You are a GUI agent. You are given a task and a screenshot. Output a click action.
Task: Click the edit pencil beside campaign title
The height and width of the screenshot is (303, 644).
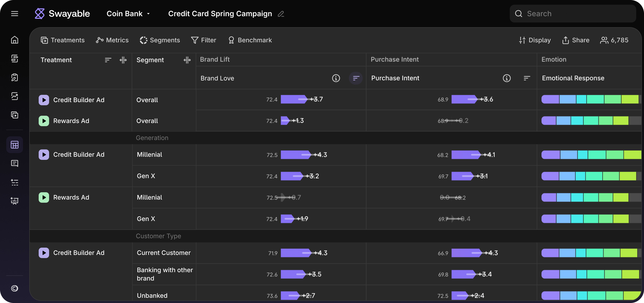point(281,14)
